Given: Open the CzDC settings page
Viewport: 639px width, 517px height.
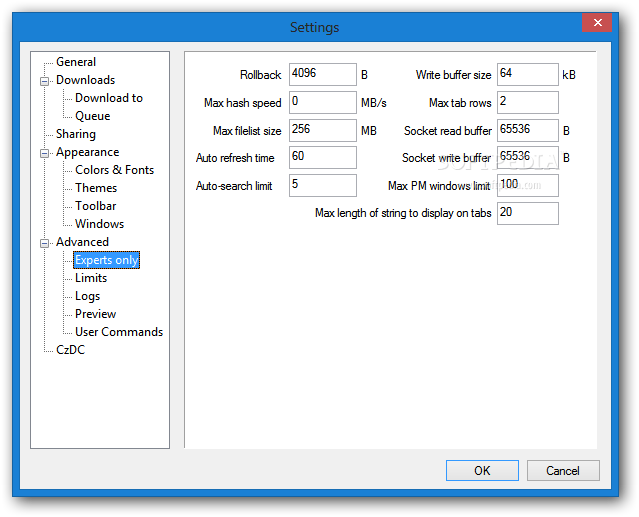Looking at the screenshot, I should [x=70, y=350].
